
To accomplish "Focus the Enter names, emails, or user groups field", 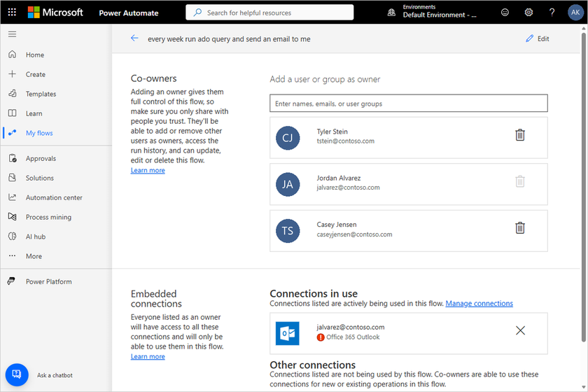I will click(x=408, y=103).
